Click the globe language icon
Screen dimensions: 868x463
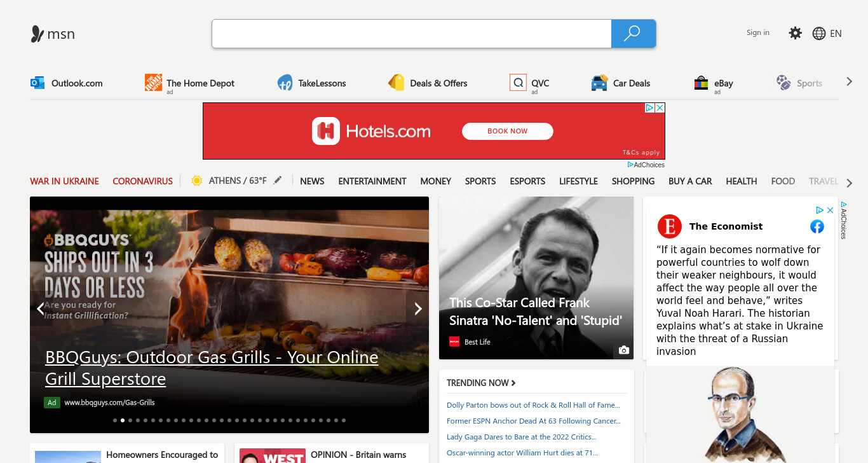819,34
